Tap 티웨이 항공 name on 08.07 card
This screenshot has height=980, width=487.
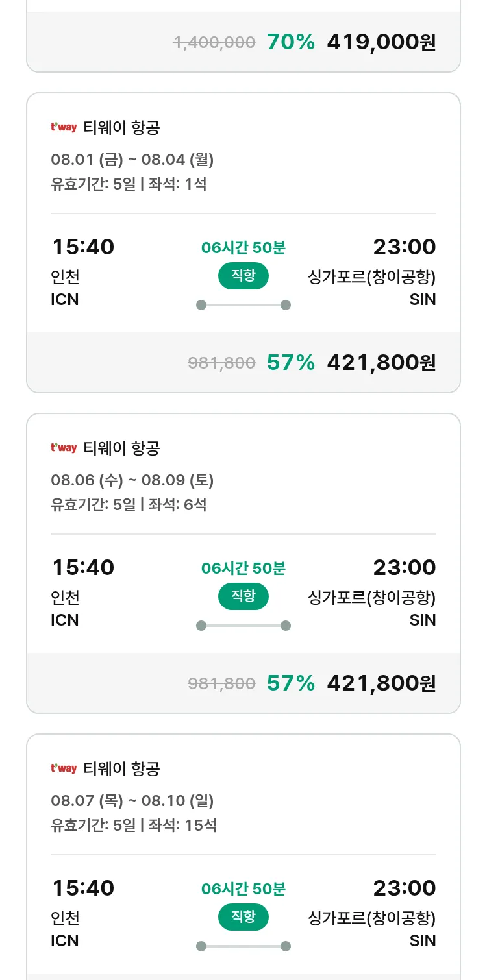click(121, 768)
